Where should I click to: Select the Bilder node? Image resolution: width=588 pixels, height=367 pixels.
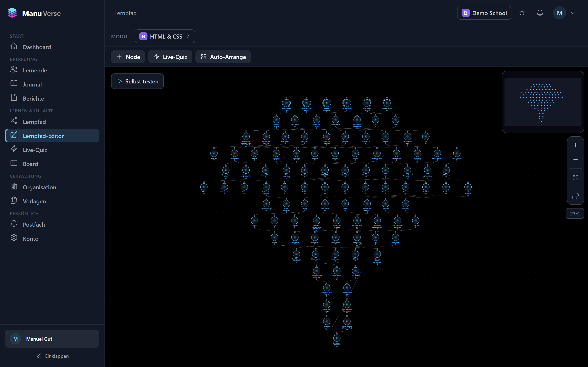(x=204, y=187)
